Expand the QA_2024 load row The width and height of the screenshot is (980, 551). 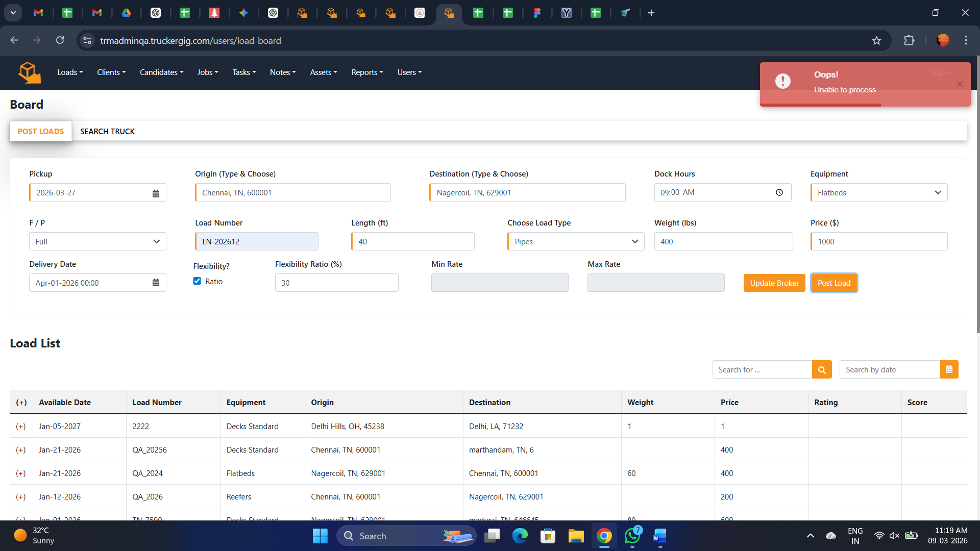click(x=21, y=473)
